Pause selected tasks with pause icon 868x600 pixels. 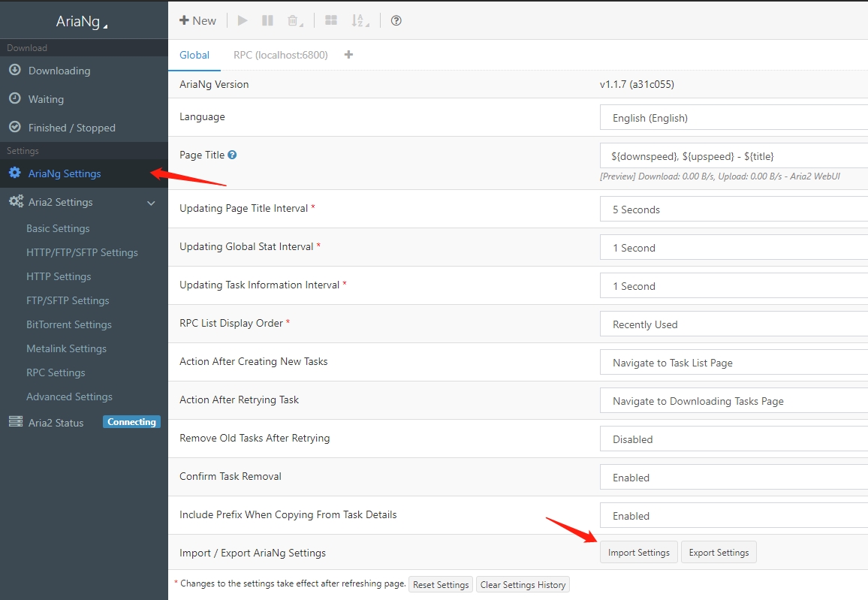[267, 20]
